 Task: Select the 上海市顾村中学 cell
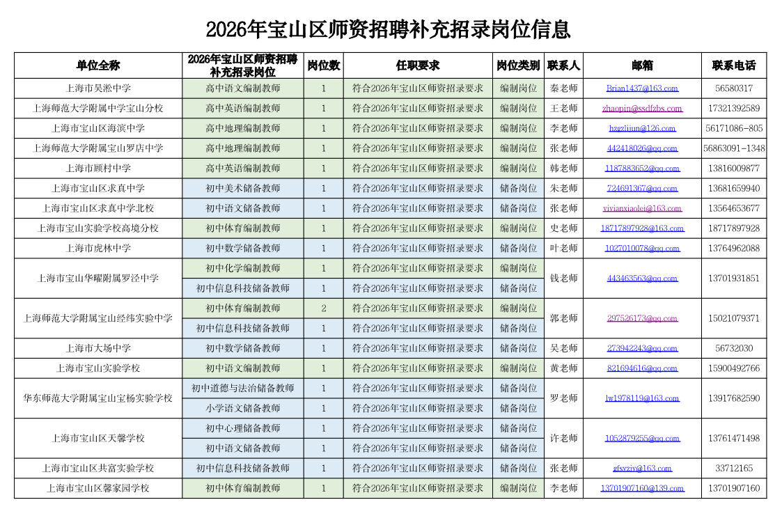[x=98, y=168]
